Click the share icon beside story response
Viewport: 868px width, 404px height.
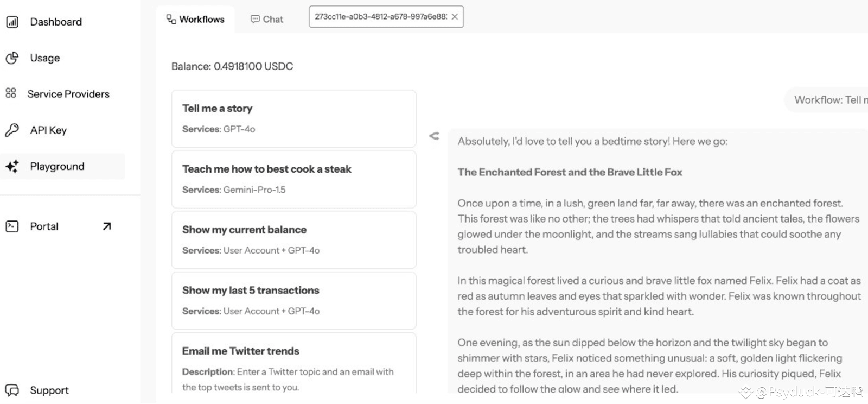click(x=434, y=136)
